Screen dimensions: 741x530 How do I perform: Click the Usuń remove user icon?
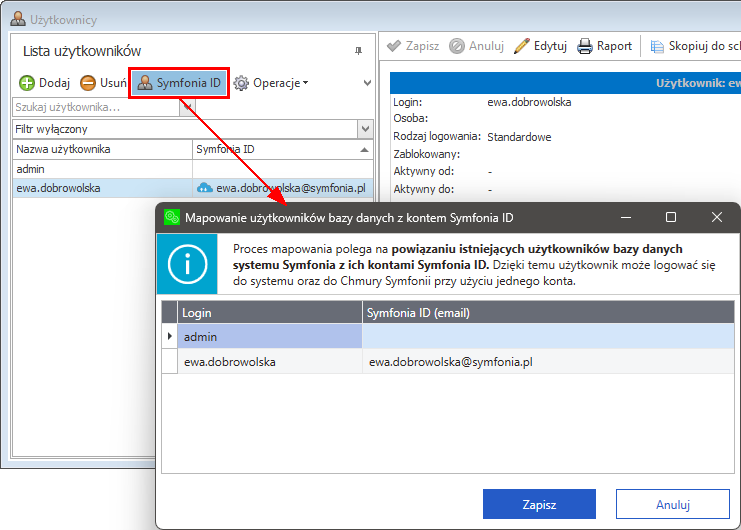88,83
